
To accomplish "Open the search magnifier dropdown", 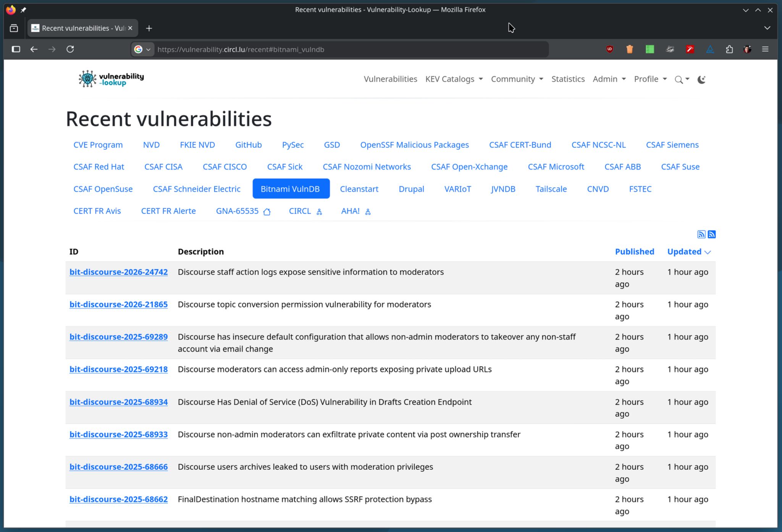I will pos(682,79).
